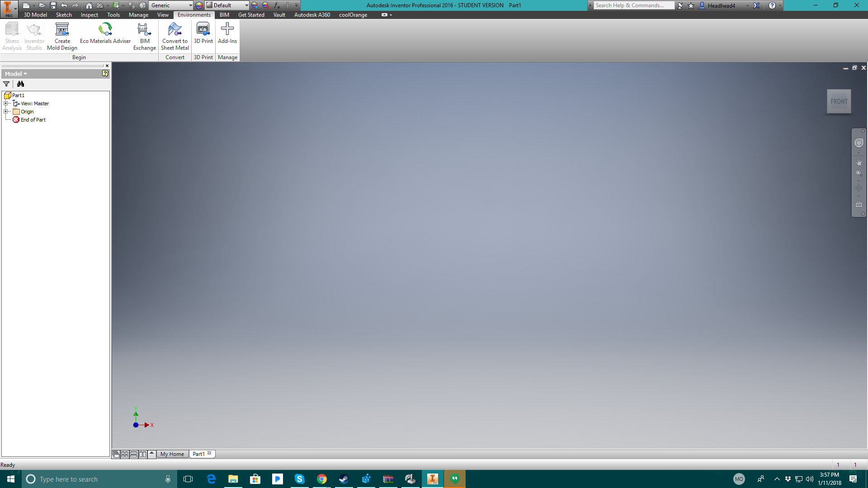Screen dimensions: 868x488
Task: Click FRONT on the ViewCube
Action: 839,101
